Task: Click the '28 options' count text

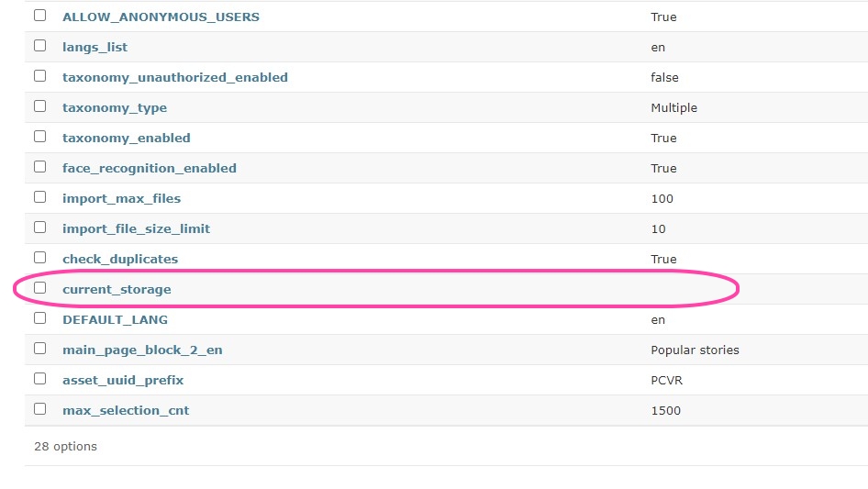Action: pos(65,447)
